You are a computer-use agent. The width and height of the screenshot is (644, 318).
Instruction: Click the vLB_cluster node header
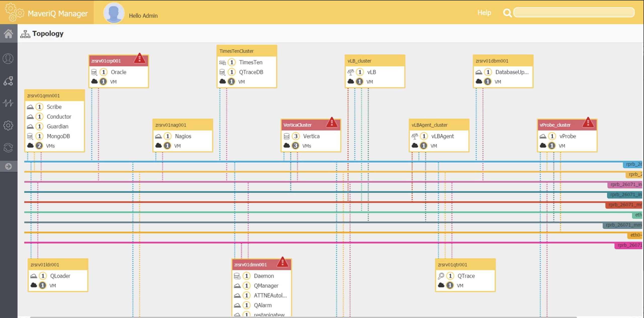374,61
